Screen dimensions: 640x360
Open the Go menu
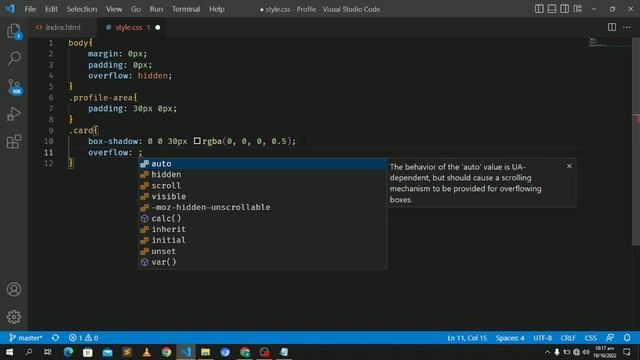point(136,9)
